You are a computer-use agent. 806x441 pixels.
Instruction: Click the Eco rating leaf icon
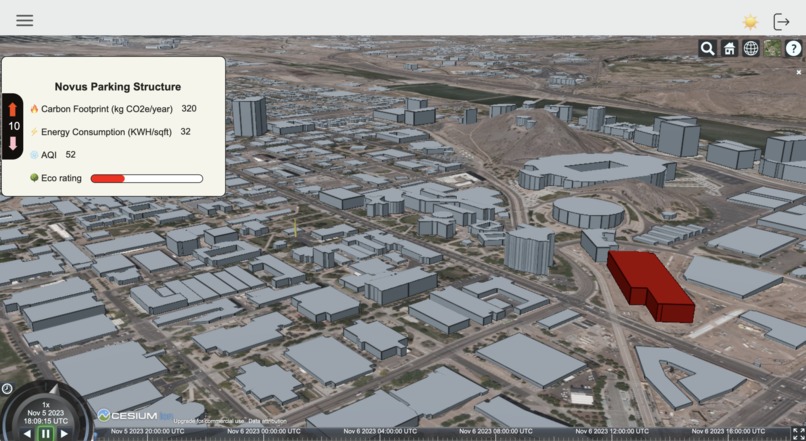34,178
